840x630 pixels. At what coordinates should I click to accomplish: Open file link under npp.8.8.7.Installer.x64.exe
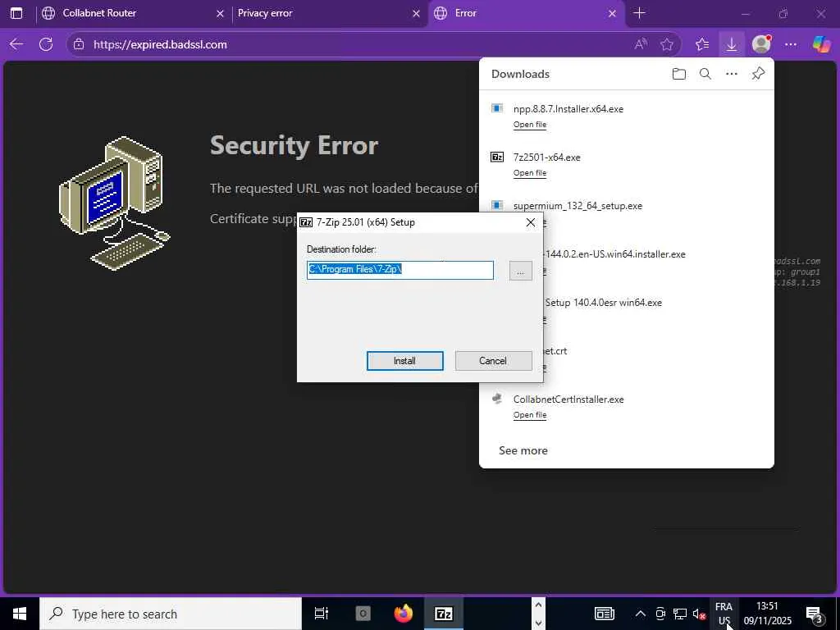(530, 125)
